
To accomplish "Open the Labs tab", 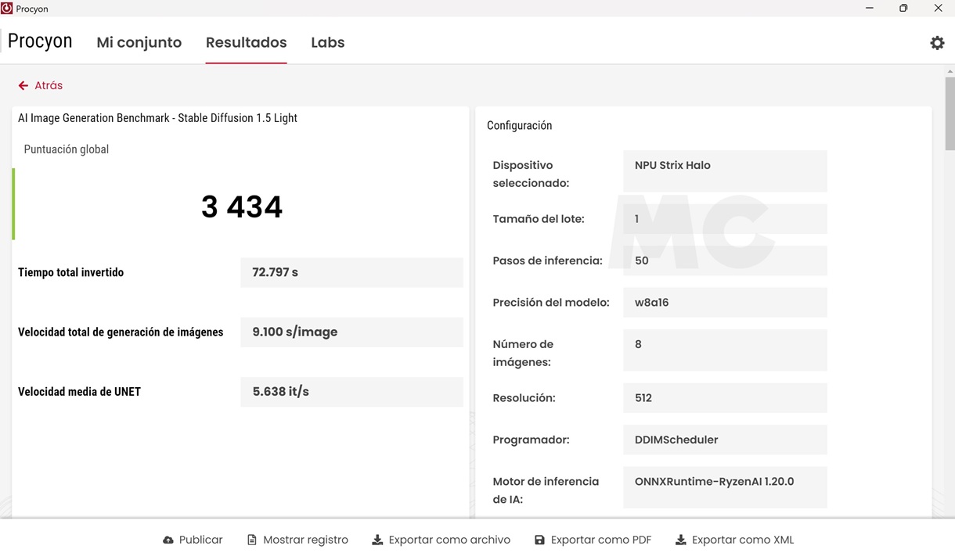I will (327, 43).
